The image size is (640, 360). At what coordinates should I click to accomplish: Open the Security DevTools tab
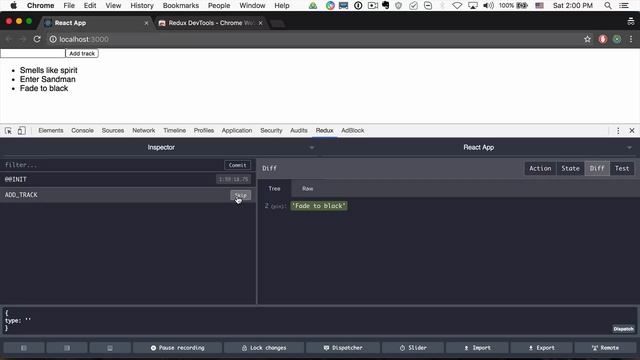tap(271, 131)
